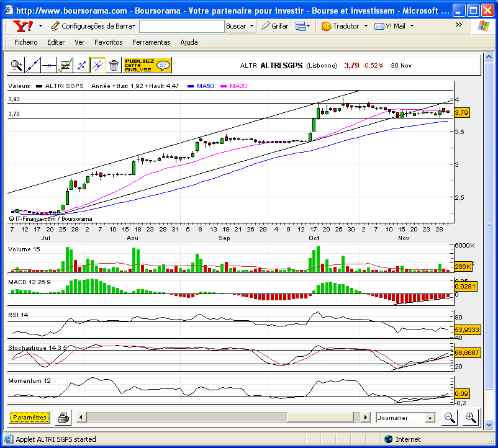Toggle the parallel line channel tool
Image resolution: width=498 pixels, height=448 pixels.
97,65
